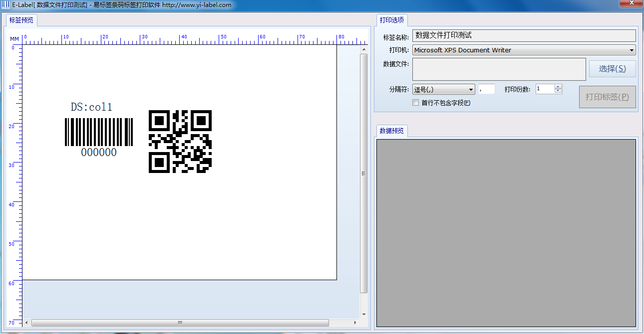Click the horizontal scrollbar thumb in preview
The image size is (644, 334).
(x=180, y=323)
